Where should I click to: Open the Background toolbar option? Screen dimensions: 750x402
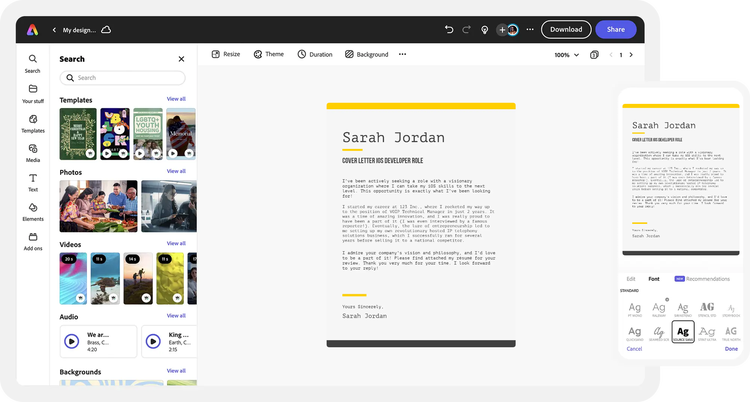coord(366,54)
